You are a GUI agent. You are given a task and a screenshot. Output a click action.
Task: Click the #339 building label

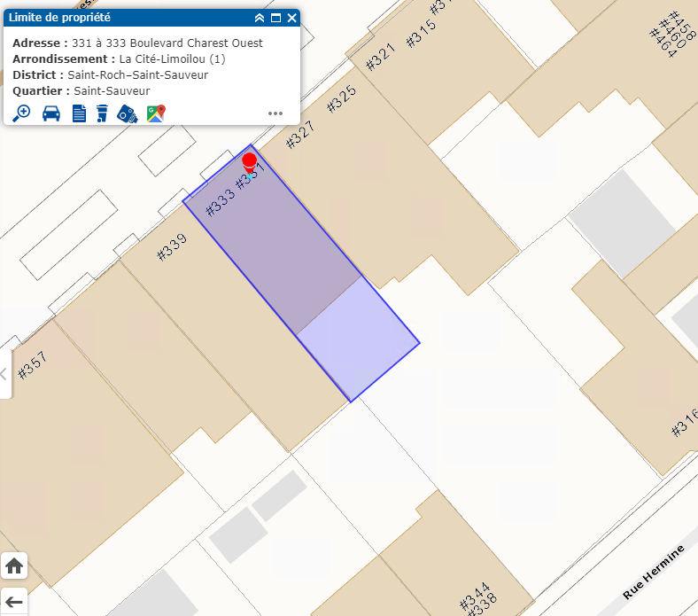click(x=172, y=247)
